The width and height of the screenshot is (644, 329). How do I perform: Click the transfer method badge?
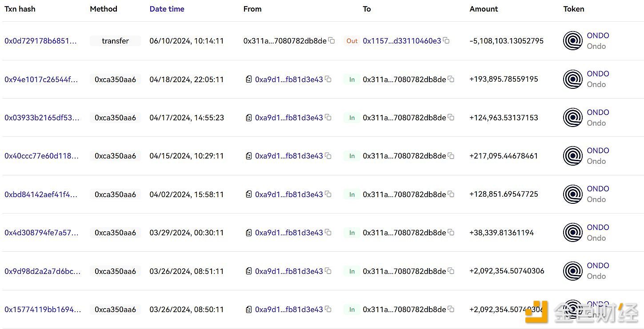(x=115, y=41)
